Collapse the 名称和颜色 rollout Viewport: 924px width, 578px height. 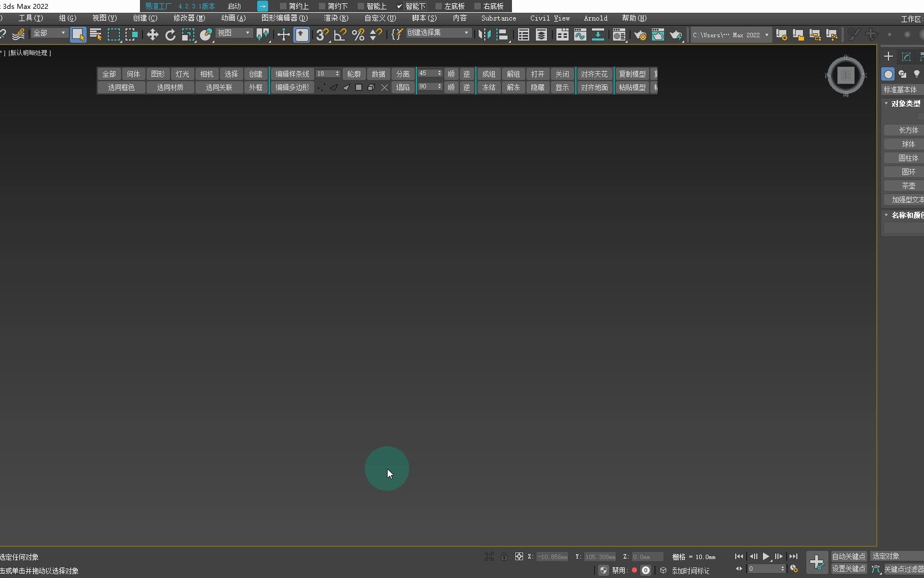tap(903, 215)
